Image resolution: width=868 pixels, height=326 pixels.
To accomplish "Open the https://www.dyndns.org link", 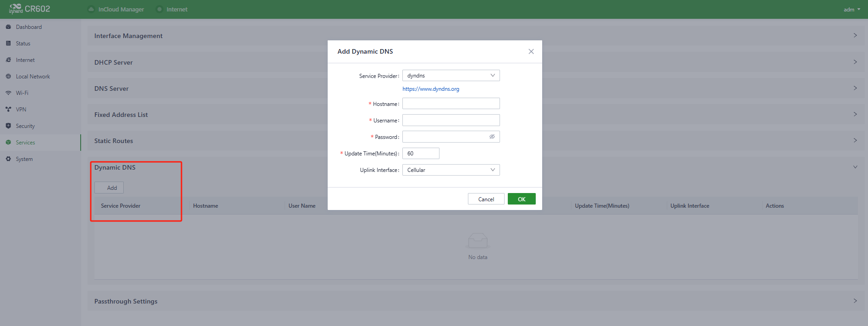I will click(x=431, y=89).
